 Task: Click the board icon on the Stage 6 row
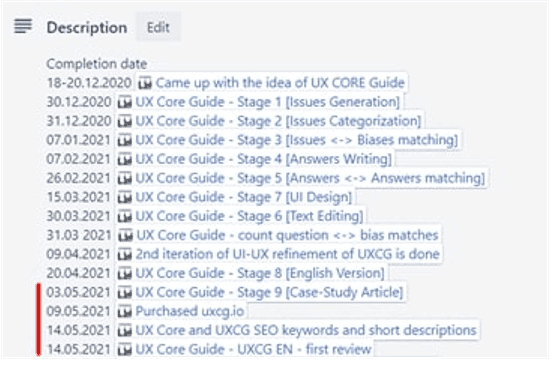(x=124, y=217)
